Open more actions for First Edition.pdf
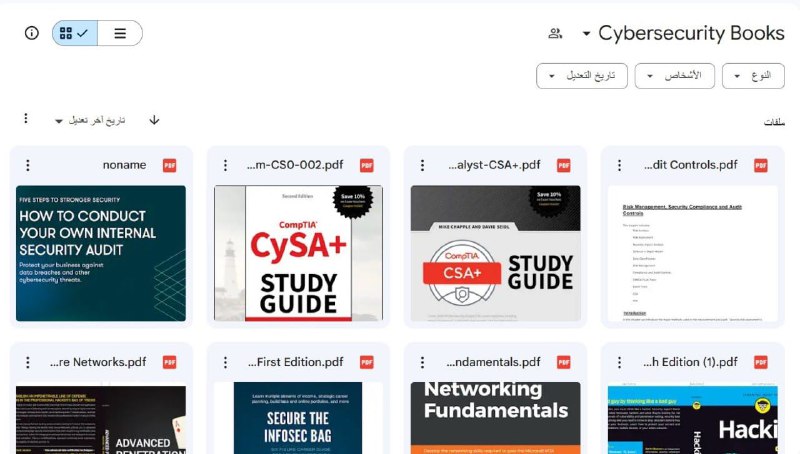This screenshot has width=800, height=454. coord(226,362)
